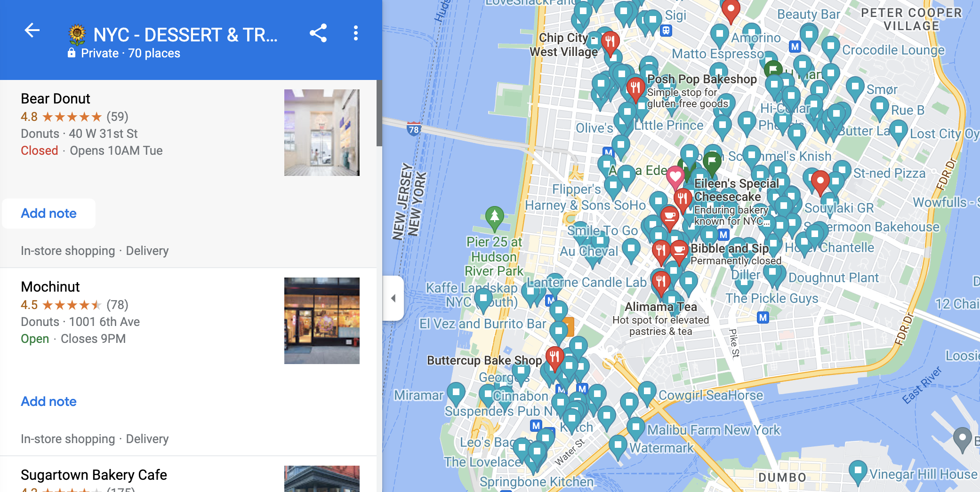Click the Smør saved pin
Image resolution: width=980 pixels, height=492 pixels.
(855, 88)
